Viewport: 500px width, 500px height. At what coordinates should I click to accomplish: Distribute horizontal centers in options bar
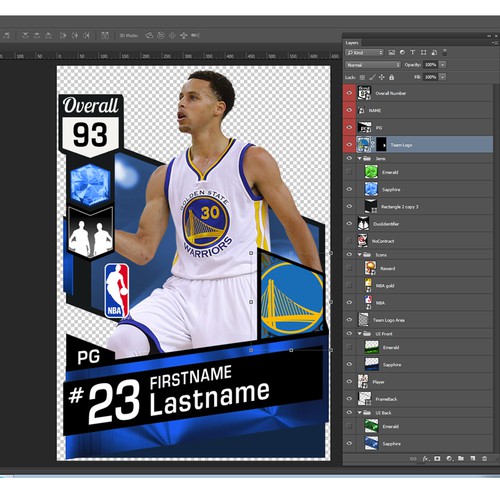(x=75, y=35)
